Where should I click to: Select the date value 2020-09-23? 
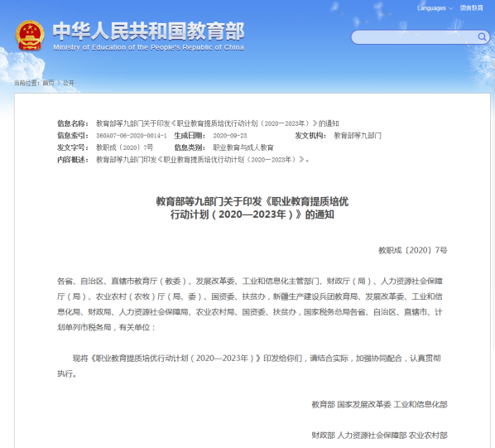(230, 136)
